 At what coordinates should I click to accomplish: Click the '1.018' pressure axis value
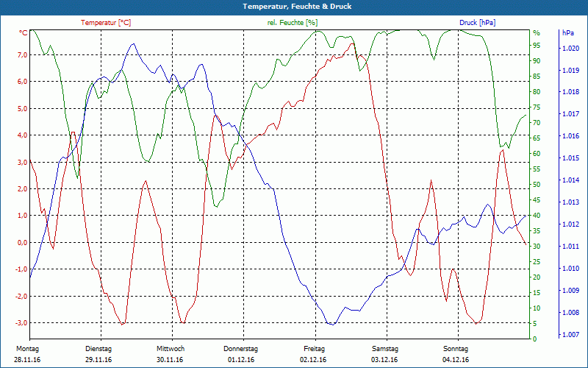click(x=570, y=93)
